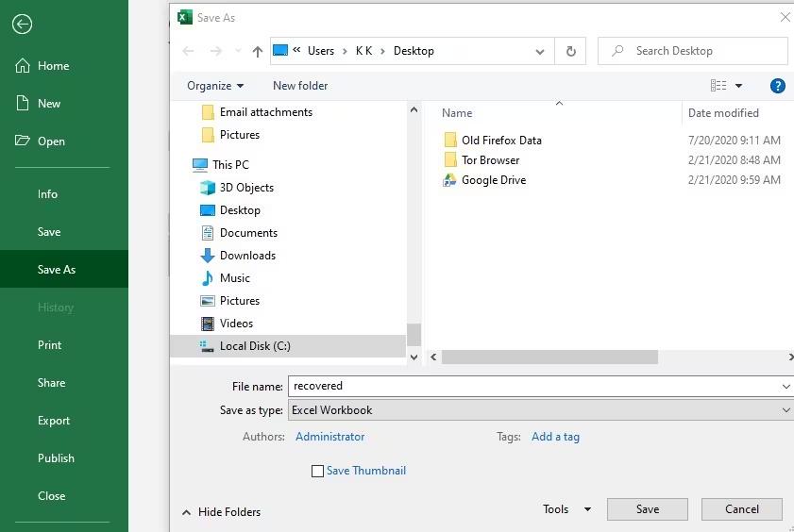Click the Save button
The height and width of the screenshot is (532, 794).
(647, 509)
